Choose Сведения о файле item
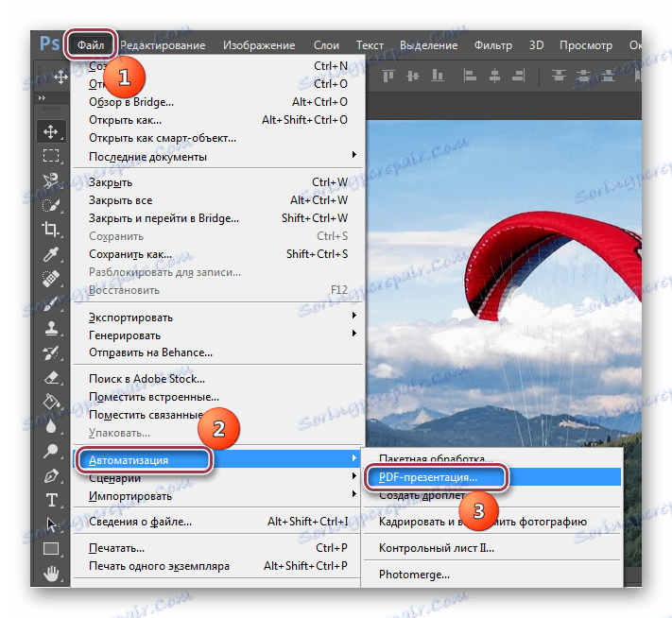This screenshot has width=672, height=618. pyautogui.click(x=217, y=522)
